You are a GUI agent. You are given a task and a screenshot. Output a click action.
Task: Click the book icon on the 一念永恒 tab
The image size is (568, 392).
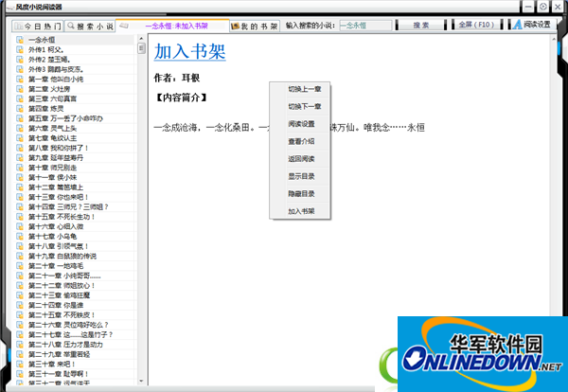124,26
